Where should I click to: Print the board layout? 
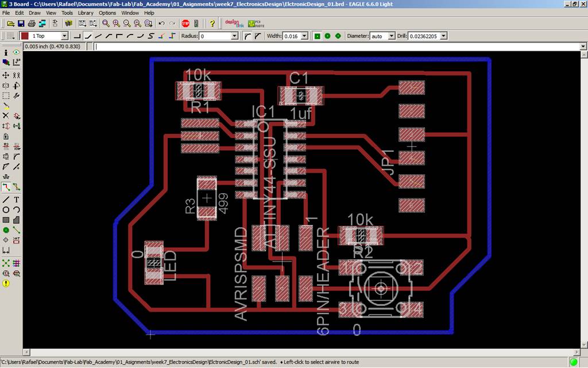pos(32,24)
